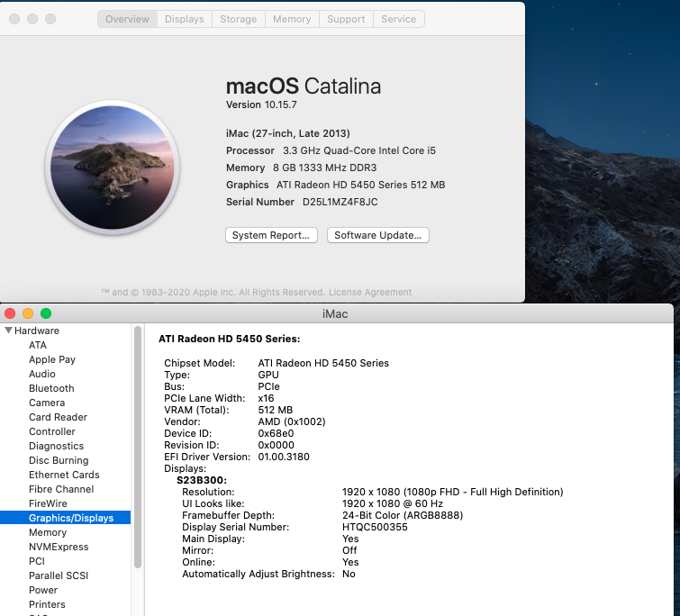Click the UI Looks like value 1920 x 1080 @ 60 Hz

point(393,503)
